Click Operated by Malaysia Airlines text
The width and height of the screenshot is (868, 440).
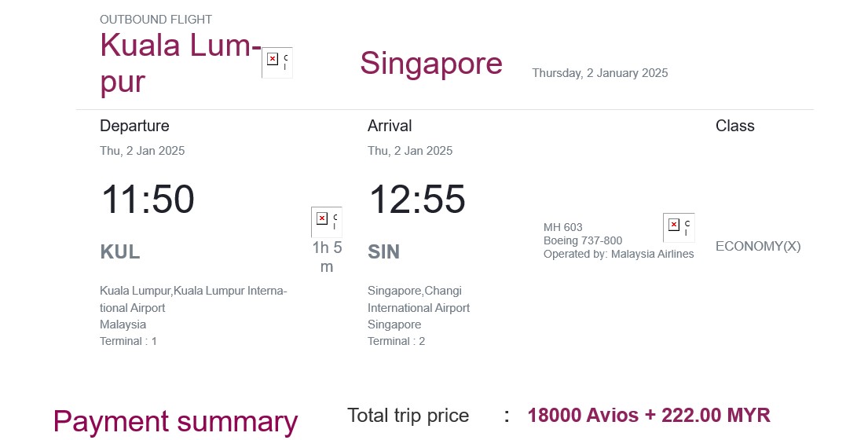click(618, 254)
